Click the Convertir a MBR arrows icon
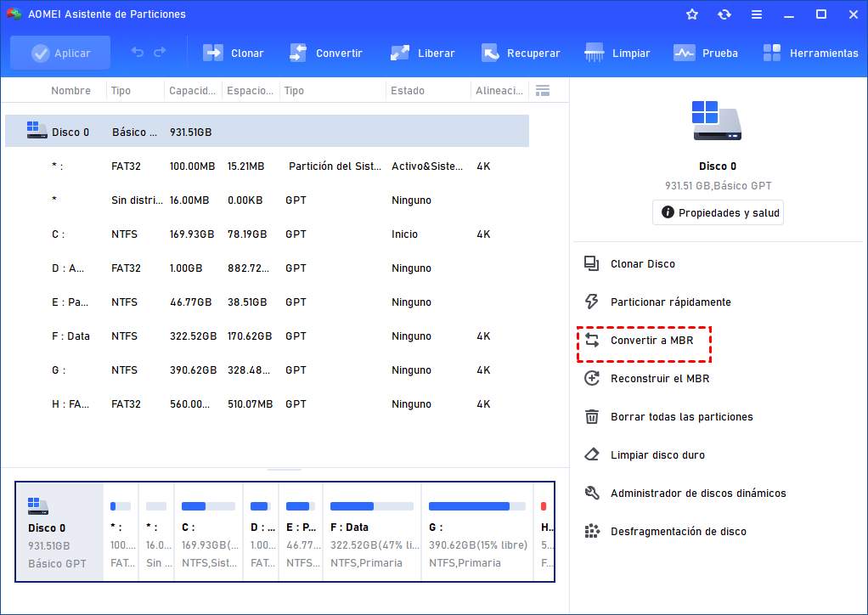Image resolution: width=868 pixels, height=615 pixels. (592, 341)
